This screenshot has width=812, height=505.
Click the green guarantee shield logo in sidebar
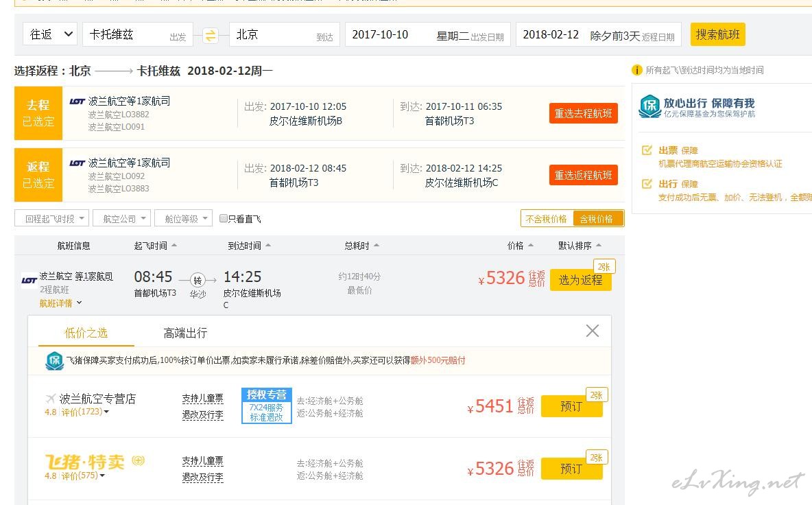pyautogui.click(x=649, y=106)
